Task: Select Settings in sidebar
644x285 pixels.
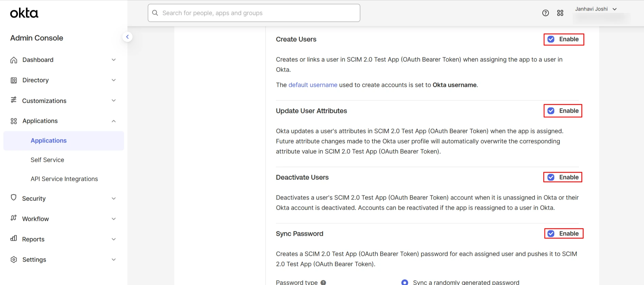Action: click(x=34, y=260)
